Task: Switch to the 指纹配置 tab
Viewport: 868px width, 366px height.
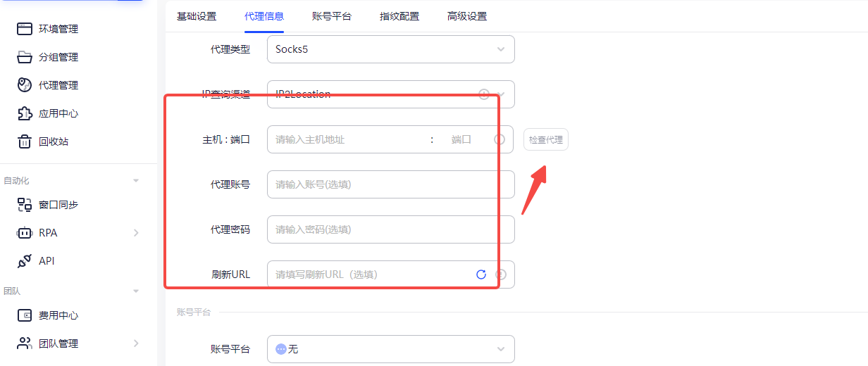Action: (399, 16)
